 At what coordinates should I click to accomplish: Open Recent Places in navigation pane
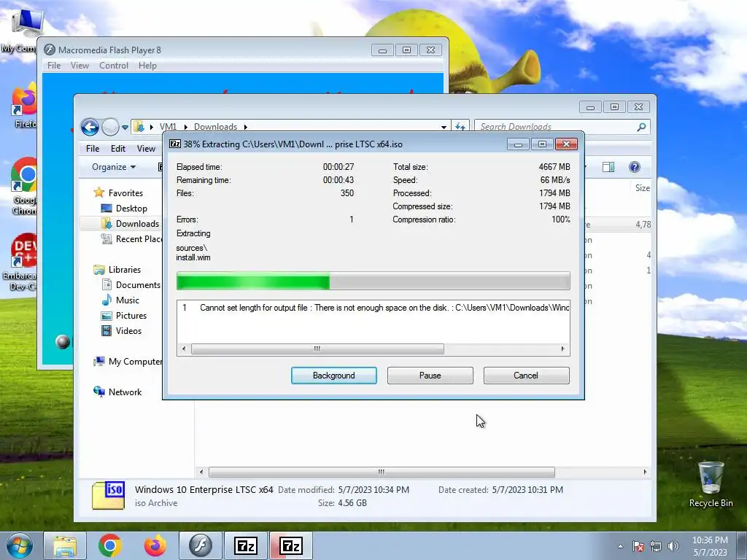131,239
